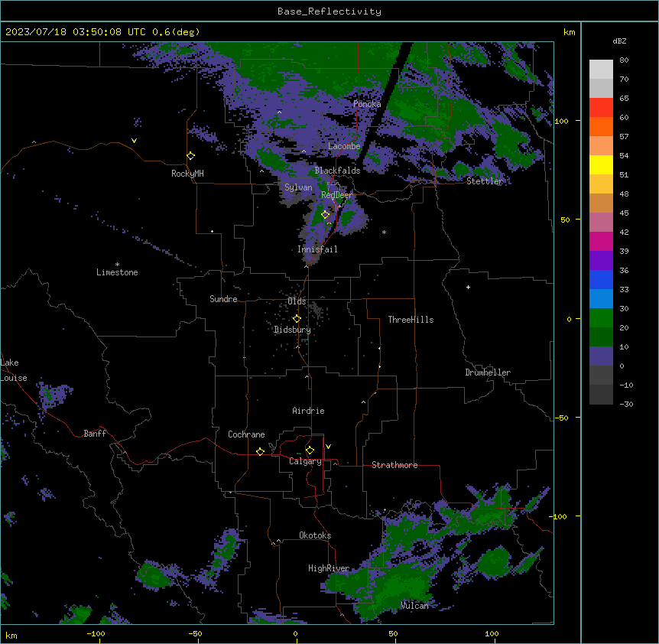The width and height of the screenshot is (659, 644).
Task: Click the white asterisk above Limestone
Action: (x=117, y=265)
